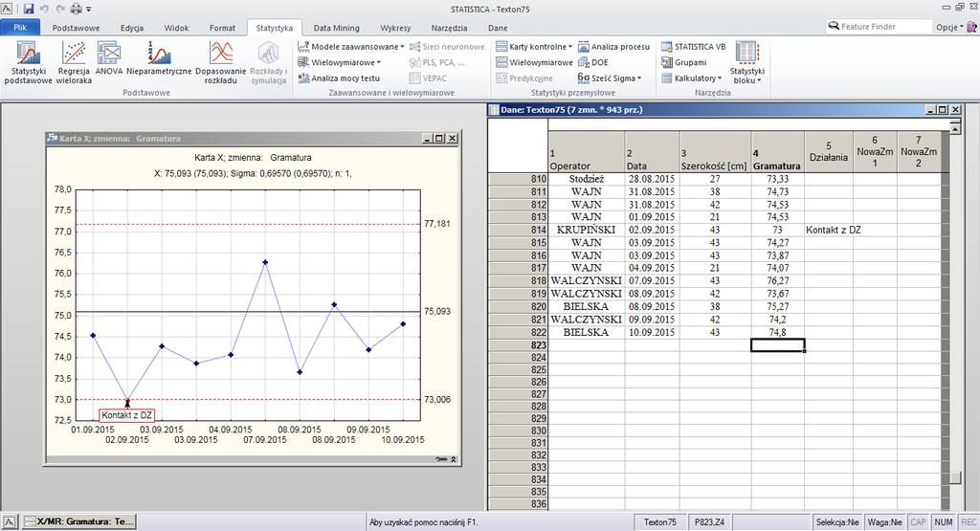Open Nieparametryczne statistics
The width and height of the screenshot is (980, 531).
click(159, 58)
